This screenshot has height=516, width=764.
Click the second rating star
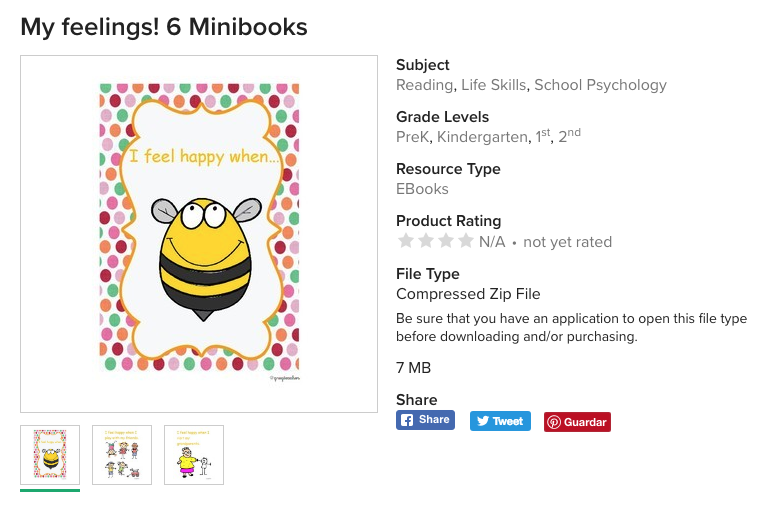[425, 241]
